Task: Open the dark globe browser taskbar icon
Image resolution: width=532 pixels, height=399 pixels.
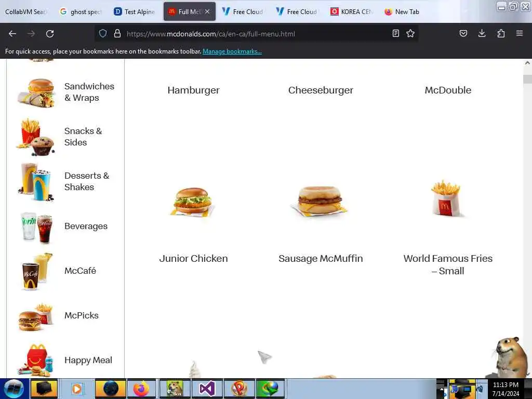Action: (111, 389)
